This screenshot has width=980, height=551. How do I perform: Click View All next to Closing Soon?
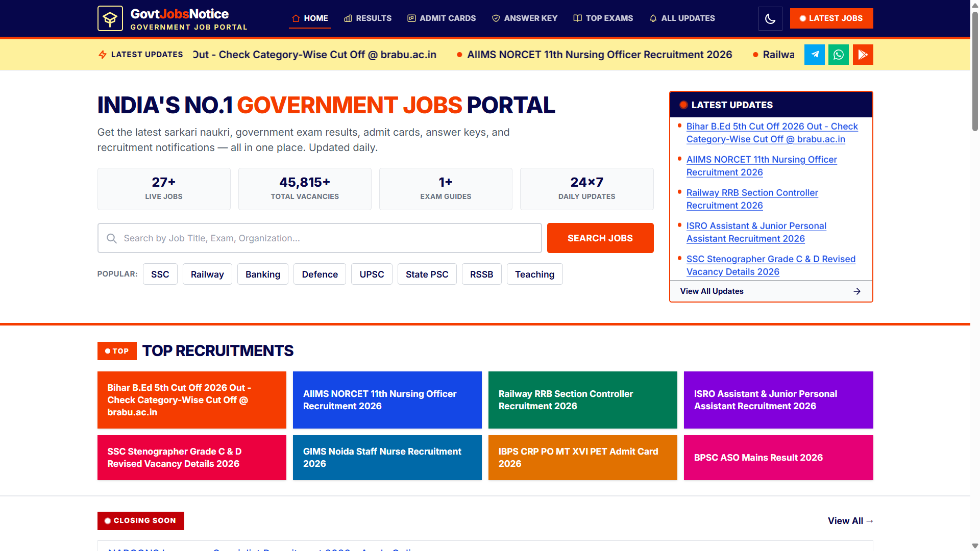850,521
